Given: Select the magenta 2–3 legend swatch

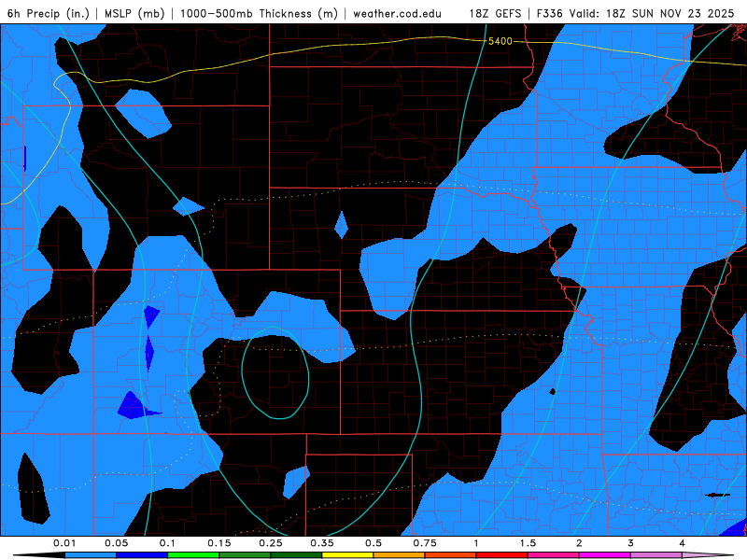Looking at the screenshot, I should click(x=605, y=555).
